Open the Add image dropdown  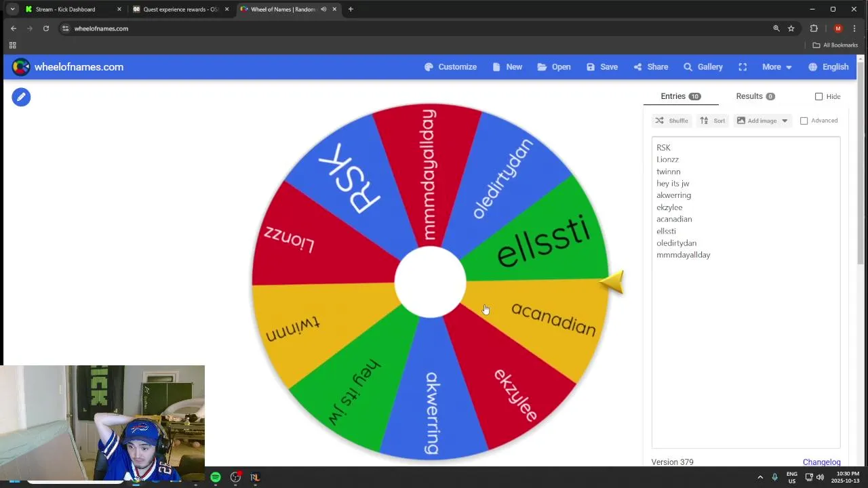(762, 121)
